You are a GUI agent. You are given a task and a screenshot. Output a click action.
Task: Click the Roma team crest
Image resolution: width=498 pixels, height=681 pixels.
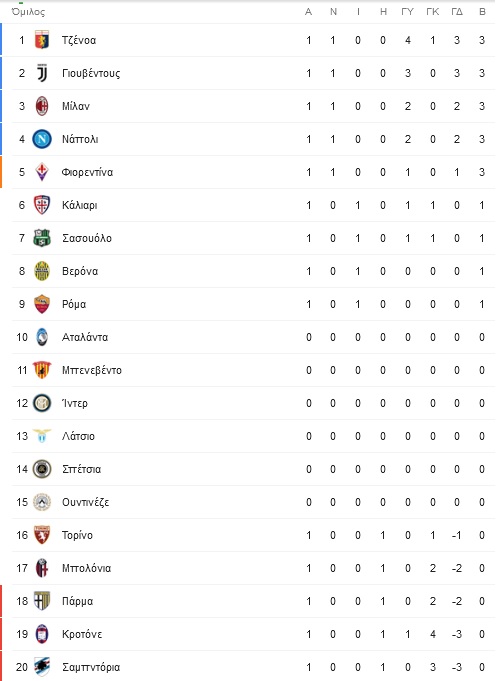pos(42,304)
